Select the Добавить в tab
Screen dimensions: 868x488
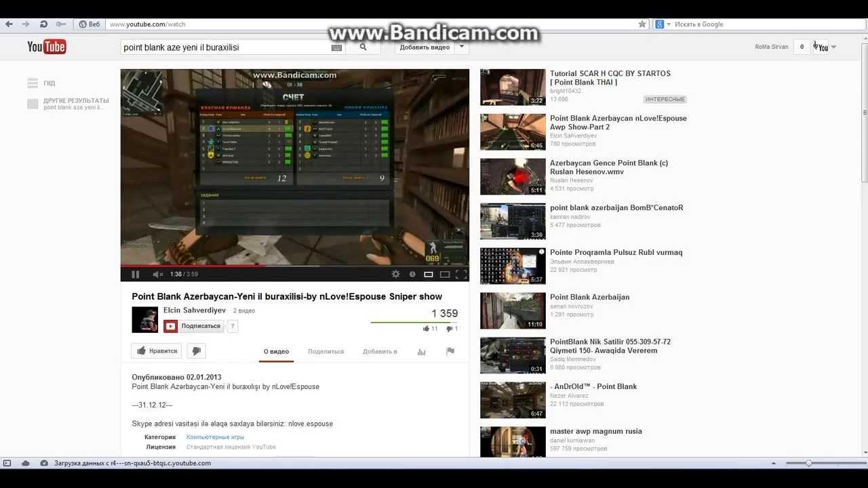click(380, 352)
